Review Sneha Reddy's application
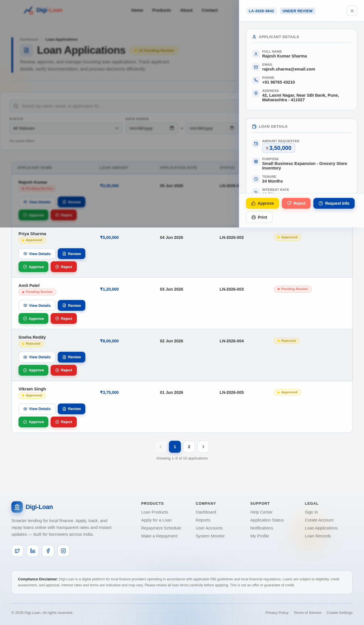The image size is (364, 625). (x=71, y=357)
